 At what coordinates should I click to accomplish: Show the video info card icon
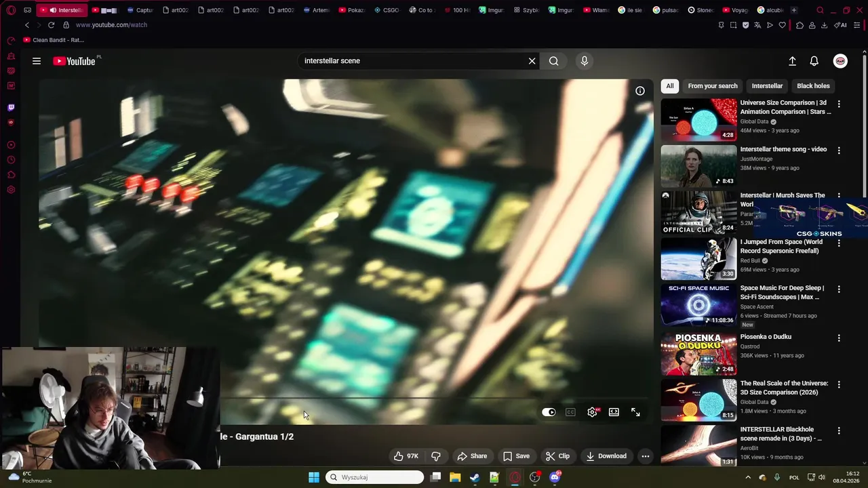[640, 91]
